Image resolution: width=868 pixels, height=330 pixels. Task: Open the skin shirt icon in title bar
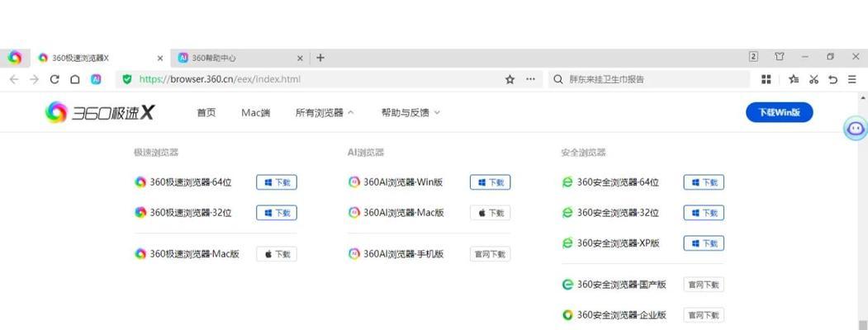[x=780, y=56]
